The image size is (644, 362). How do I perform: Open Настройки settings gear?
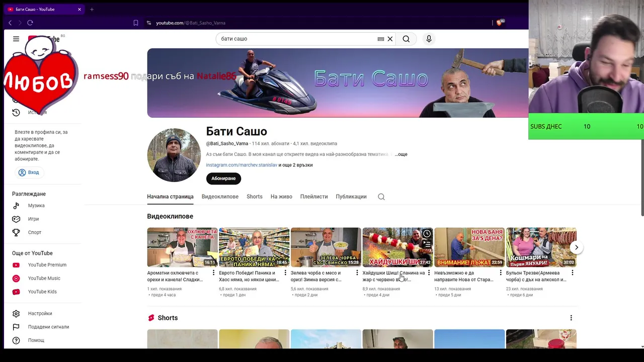pos(40,313)
